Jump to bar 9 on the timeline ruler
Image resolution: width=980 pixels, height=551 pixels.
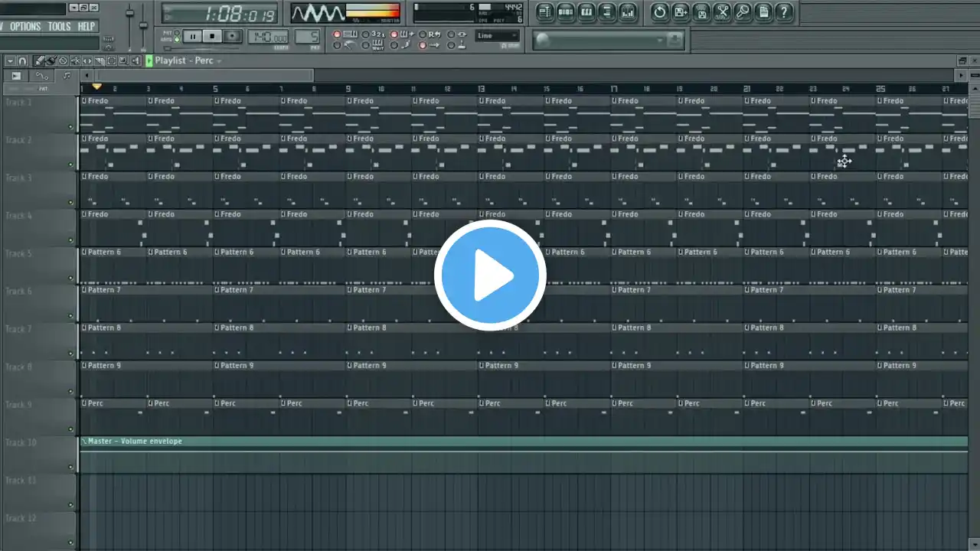(348, 89)
